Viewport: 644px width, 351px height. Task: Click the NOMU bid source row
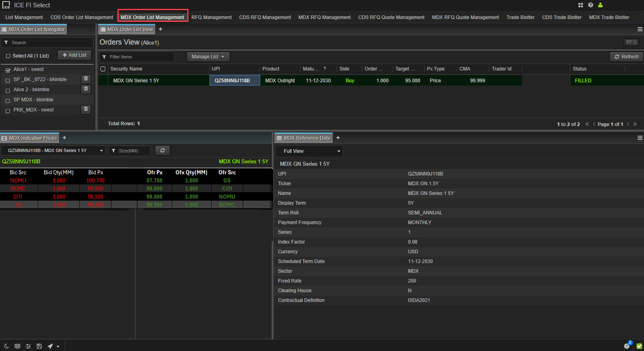pyautogui.click(x=18, y=180)
